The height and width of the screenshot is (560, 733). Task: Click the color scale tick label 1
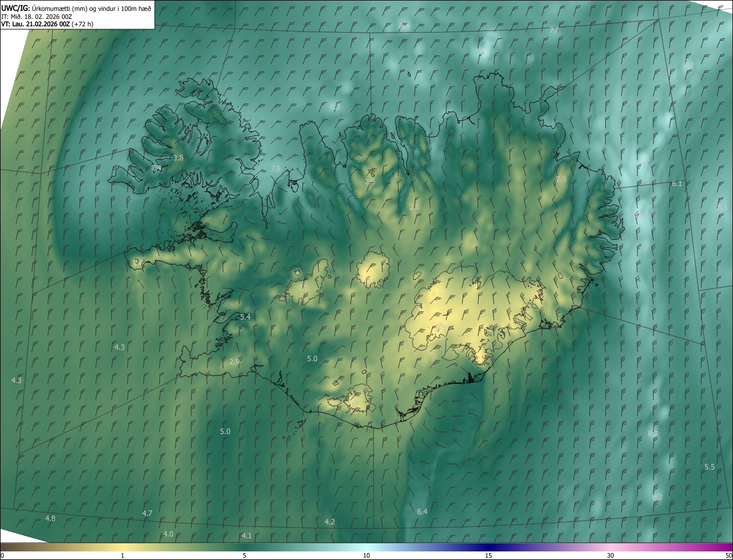click(123, 555)
